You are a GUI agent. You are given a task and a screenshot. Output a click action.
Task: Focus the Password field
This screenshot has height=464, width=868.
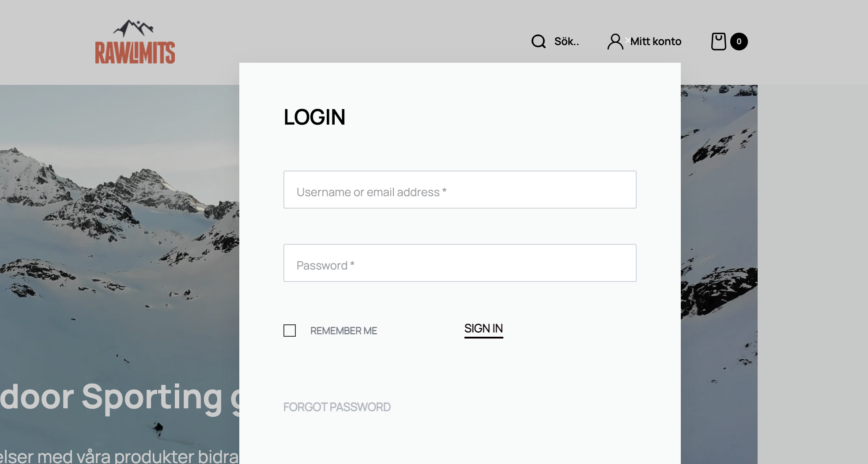(460, 263)
